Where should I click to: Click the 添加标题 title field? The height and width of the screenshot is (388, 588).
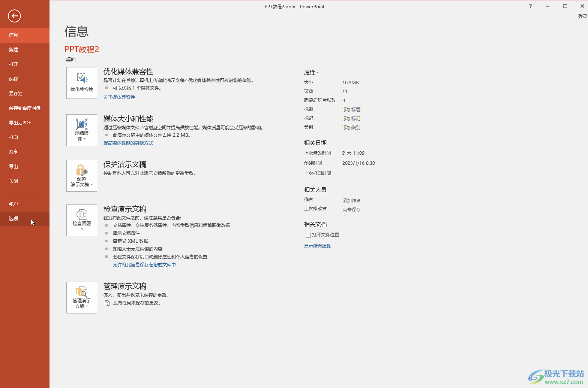(x=351, y=110)
